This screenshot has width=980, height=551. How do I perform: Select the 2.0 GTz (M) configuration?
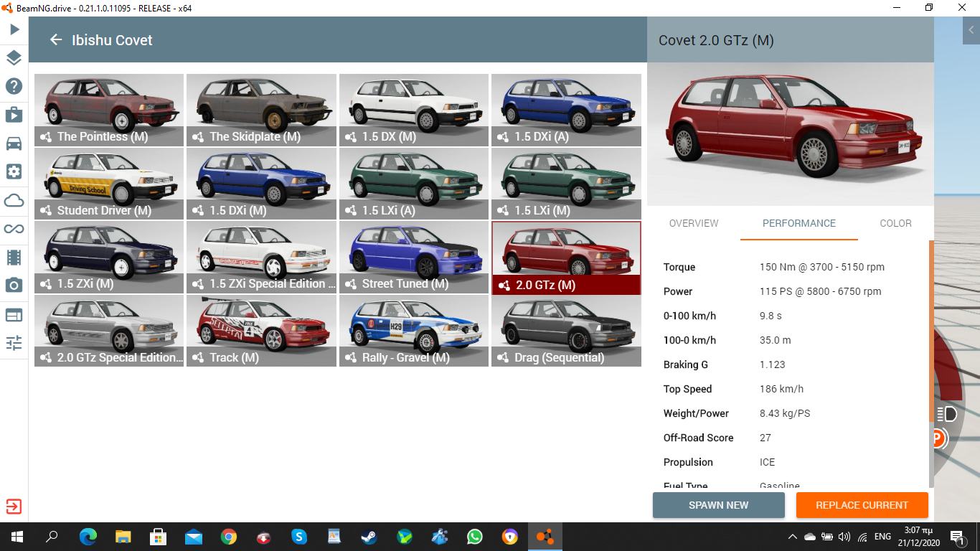(567, 258)
